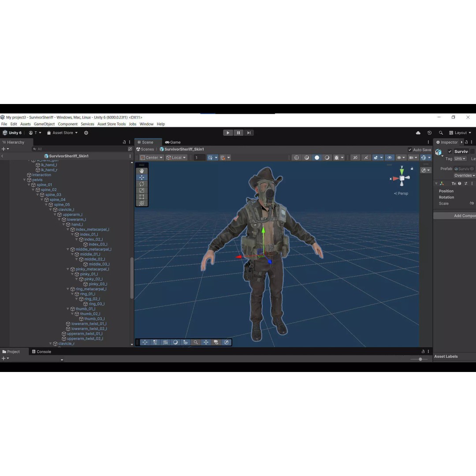Open the Asset Store dropdown
This screenshot has width=476, height=476.
click(62, 133)
